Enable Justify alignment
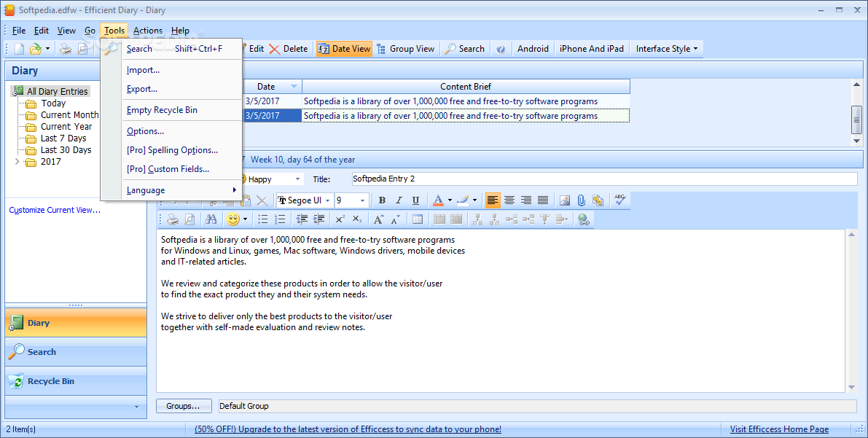 point(543,200)
